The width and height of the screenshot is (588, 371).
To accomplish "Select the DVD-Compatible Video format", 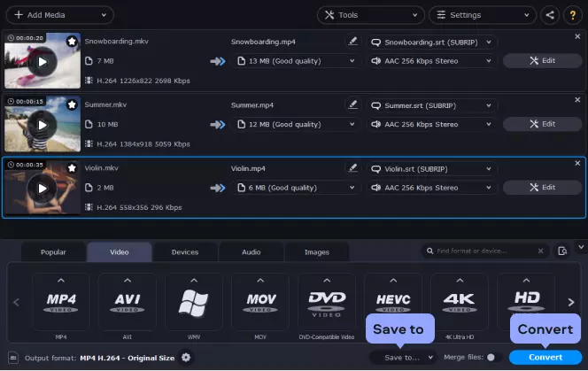I will coord(327,302).
